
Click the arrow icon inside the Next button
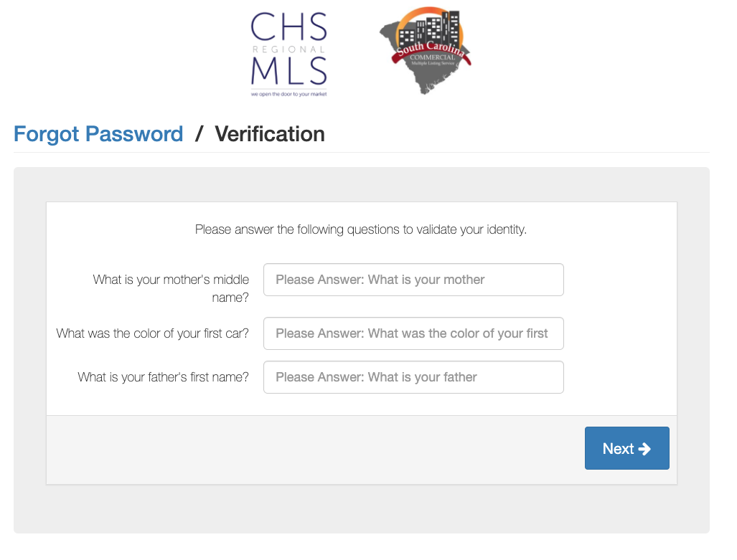[644, 448]
